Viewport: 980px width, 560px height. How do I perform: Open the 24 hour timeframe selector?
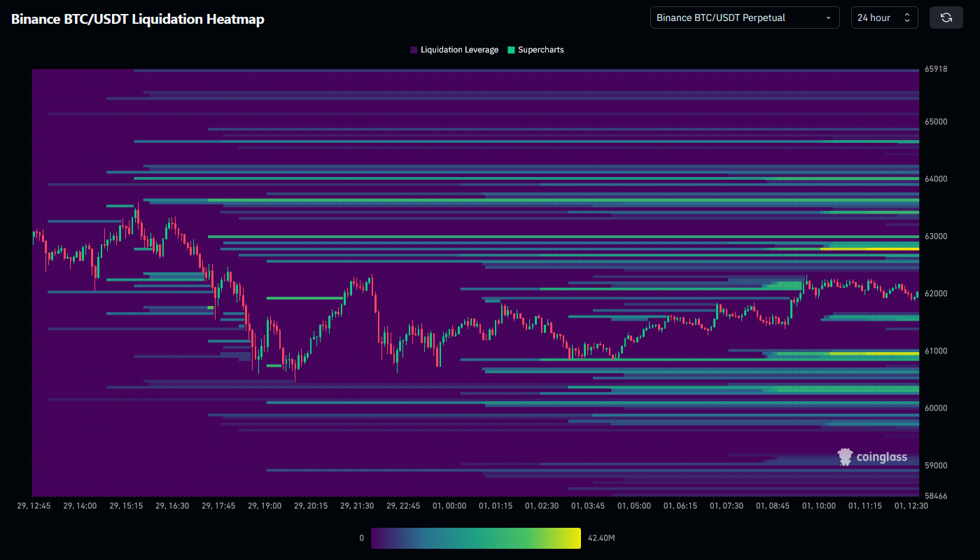pyautogui.click(x=885, y=17)
